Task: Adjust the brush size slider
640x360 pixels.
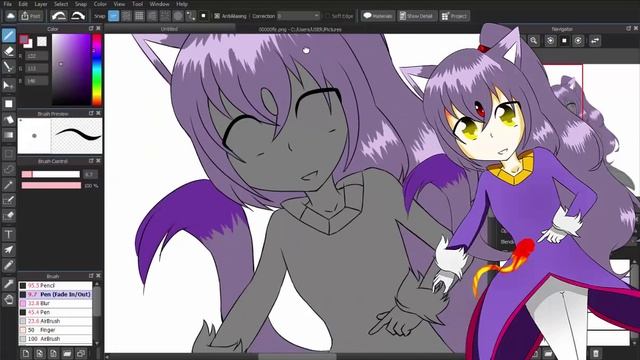Action: click(51, 174)
